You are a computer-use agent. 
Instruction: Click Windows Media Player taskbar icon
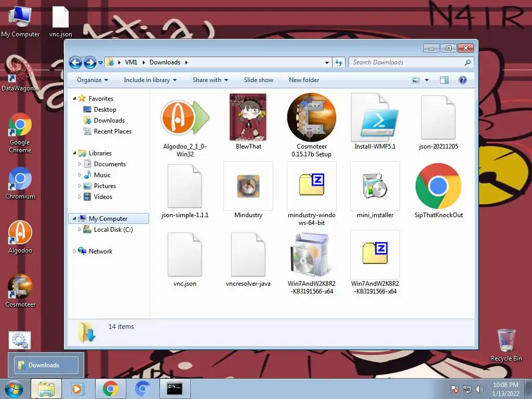[78, 389]
